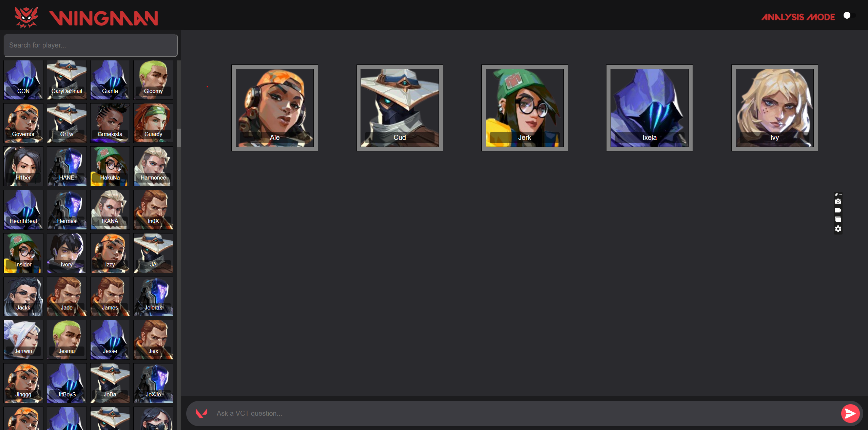
Task: Click the Ask a VCT question input
Action: 526,413
